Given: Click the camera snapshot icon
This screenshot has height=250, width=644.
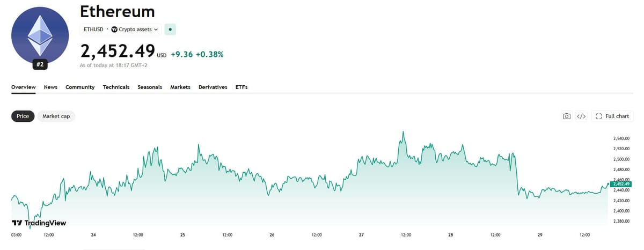Looking at the screenshot, I should 566,116.
